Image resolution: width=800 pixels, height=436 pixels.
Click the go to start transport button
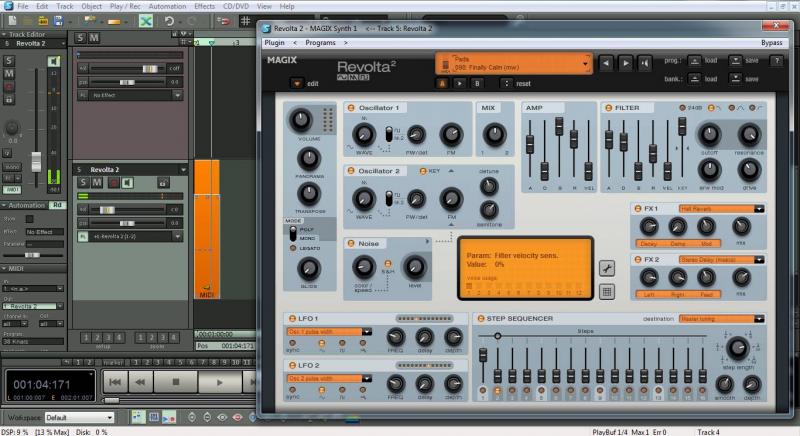(x=115, y=382)
